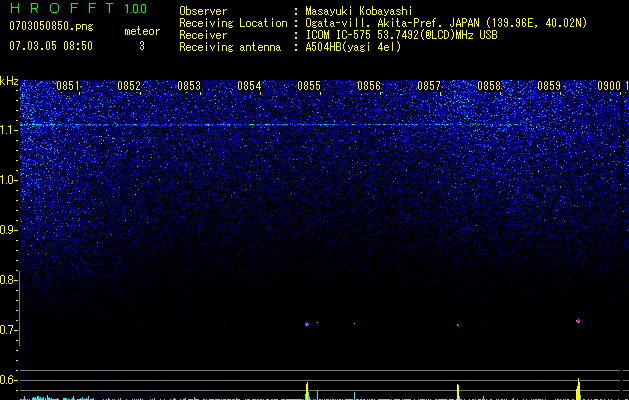This screenshot has width=629, height=400.
Task: Click the 0854 time marker
Action: [249, 86]
